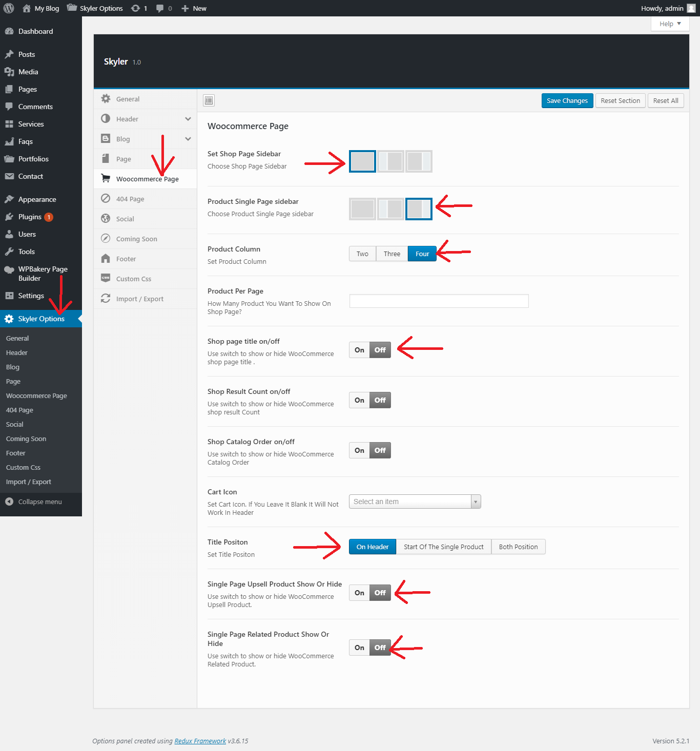The height and width of the screenshot is (751, 700).
Task: Turn Off Single Page Upsell Product switch
Action: coord(380,593)
